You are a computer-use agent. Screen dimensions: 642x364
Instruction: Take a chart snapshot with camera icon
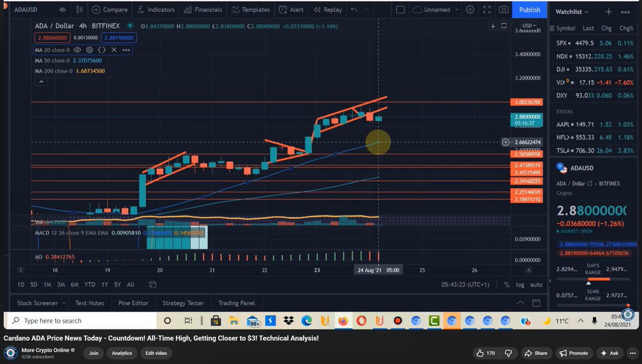[x=503, y=10]
